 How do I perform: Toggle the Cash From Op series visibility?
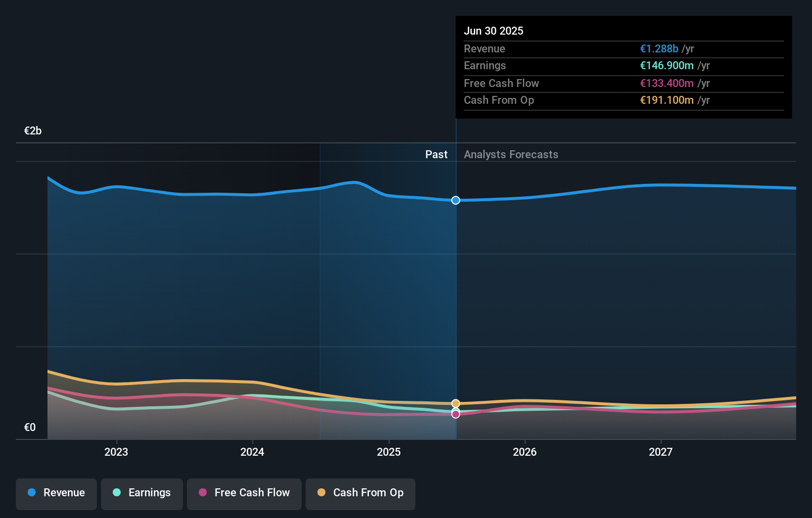[360, 493]
